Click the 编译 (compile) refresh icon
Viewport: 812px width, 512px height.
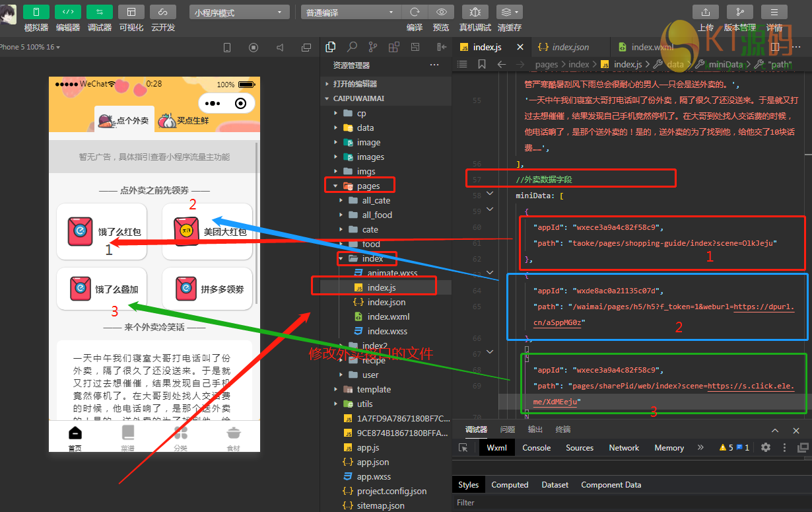(415, 12)
